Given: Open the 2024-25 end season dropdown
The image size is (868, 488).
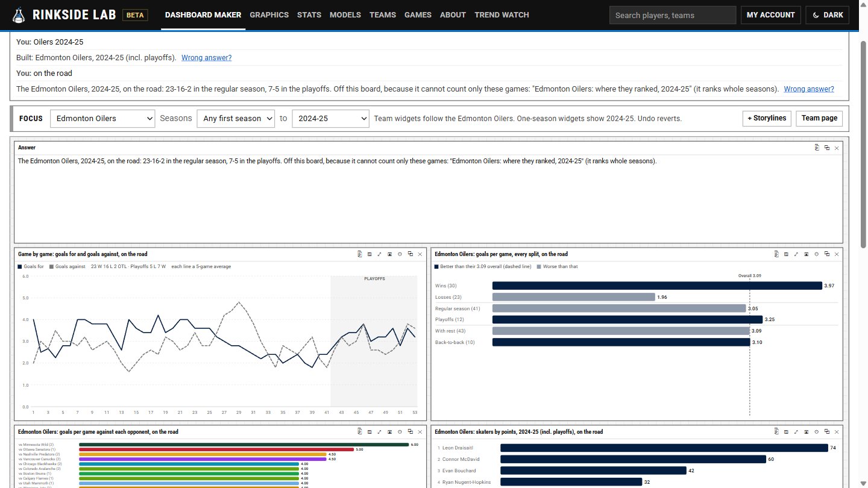Looking at the screenshot, I should click(330, 119).
